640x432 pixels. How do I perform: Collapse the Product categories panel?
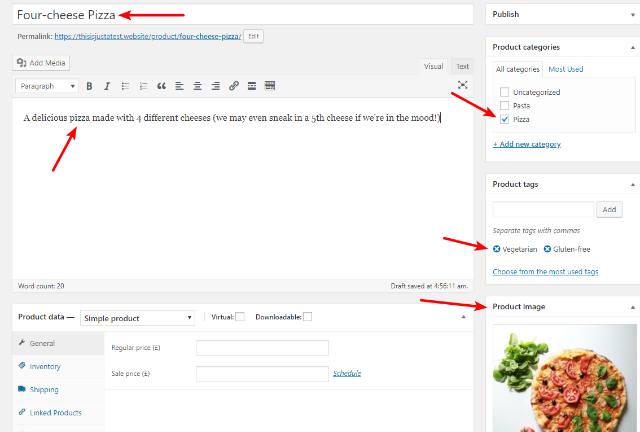633,47
